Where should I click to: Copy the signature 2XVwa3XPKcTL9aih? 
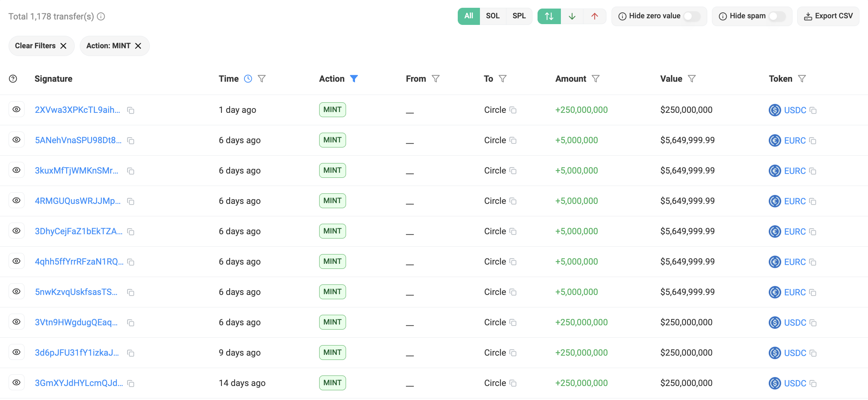[x=130, y=111]
